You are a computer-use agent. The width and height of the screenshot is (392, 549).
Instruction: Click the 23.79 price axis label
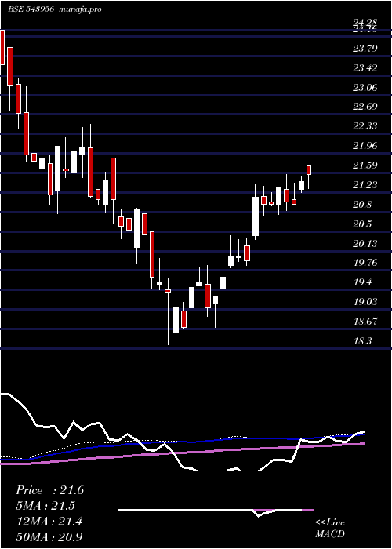365,48
